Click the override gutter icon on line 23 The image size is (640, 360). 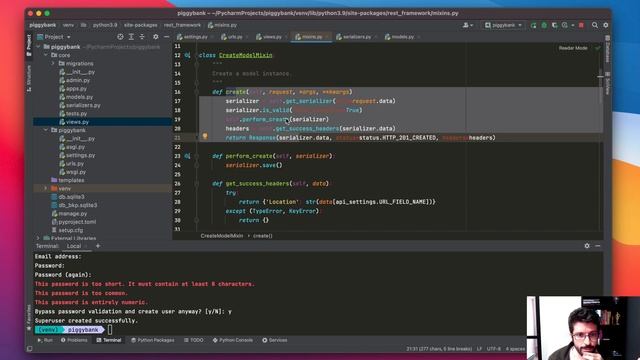click(187, 156)
